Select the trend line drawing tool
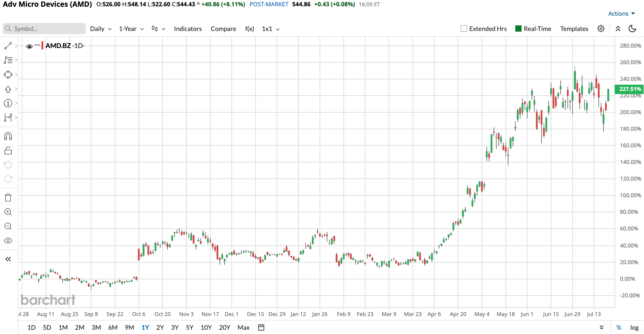Screen dimensions: 644x334 [x=8, y=46]
